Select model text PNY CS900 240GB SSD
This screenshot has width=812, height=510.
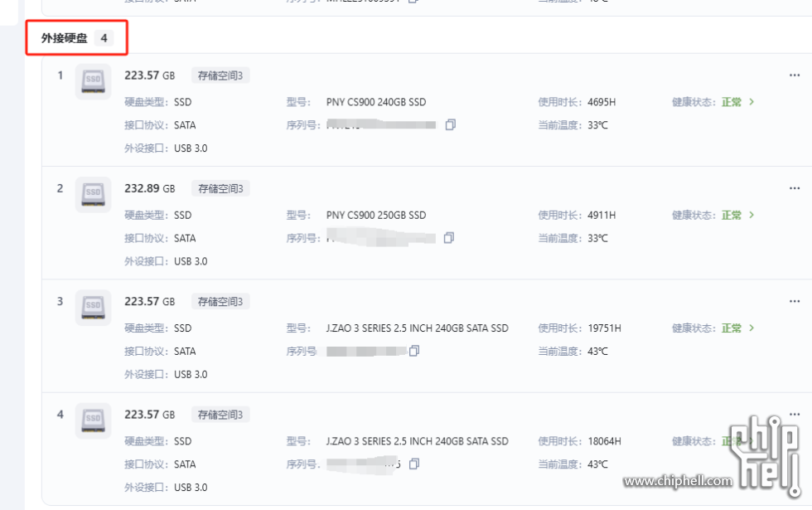pos(376,102)
